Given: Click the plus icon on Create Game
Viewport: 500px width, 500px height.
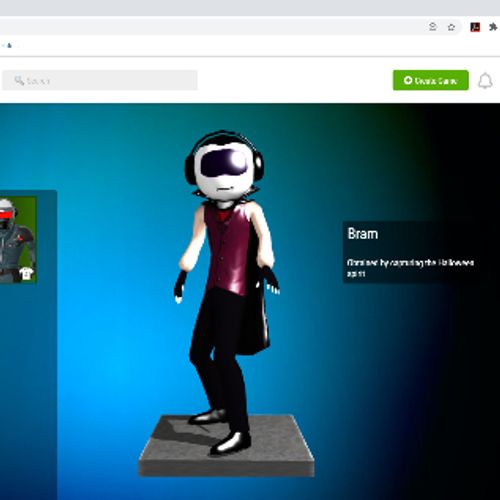Looking at the screenshot, I should (408, 80).
